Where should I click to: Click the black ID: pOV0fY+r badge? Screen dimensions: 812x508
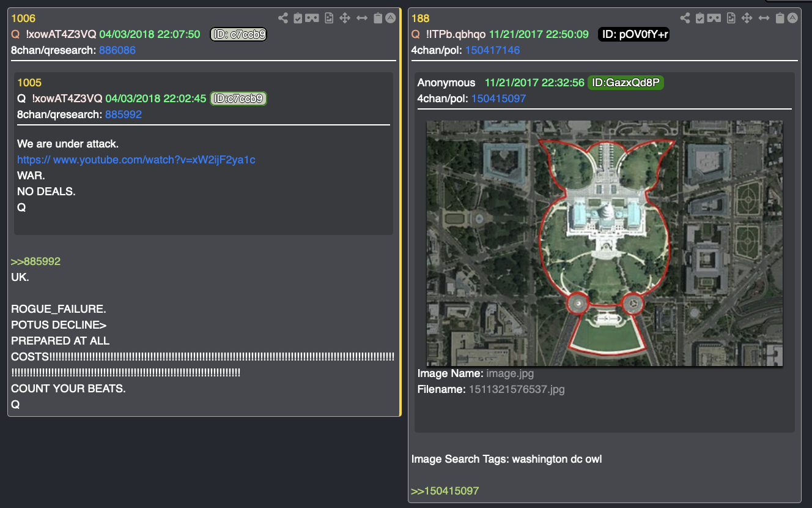pyautogui.click(x=633, y=34)
